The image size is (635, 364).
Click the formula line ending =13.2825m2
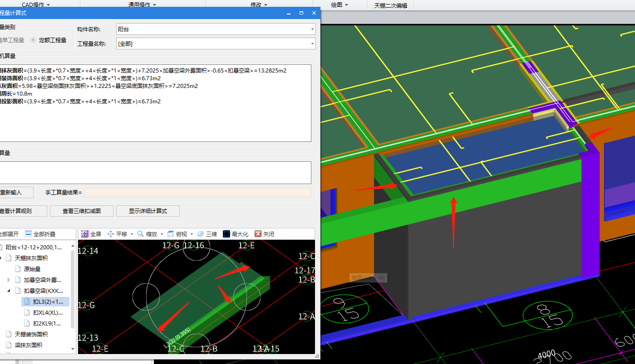(x=143, y=71)
